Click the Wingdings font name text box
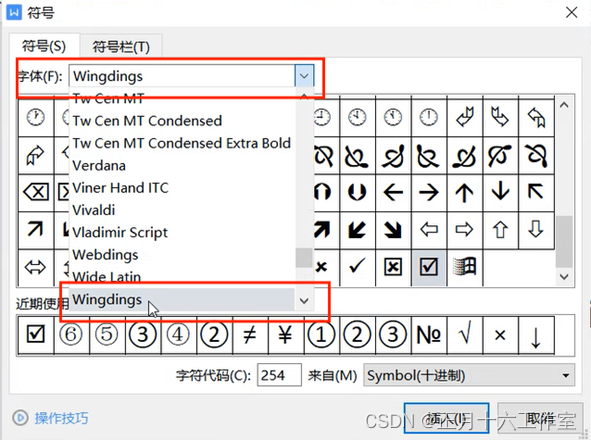This screenshot has height=440, width=591. [182, 76]
